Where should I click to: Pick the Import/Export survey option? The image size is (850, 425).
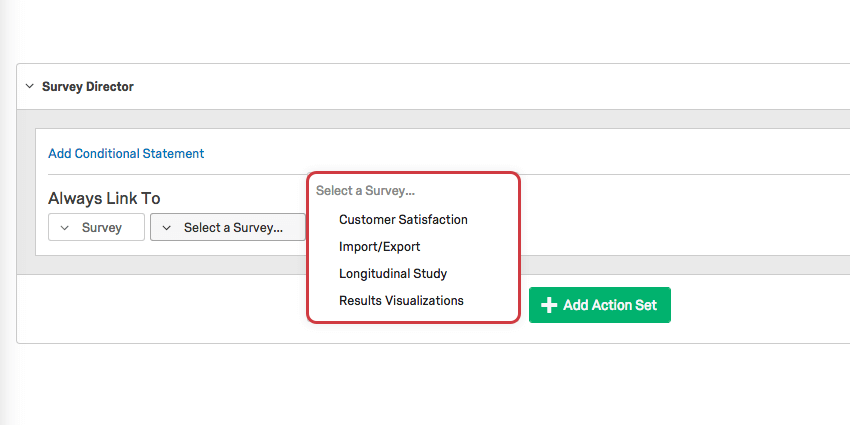379,247
